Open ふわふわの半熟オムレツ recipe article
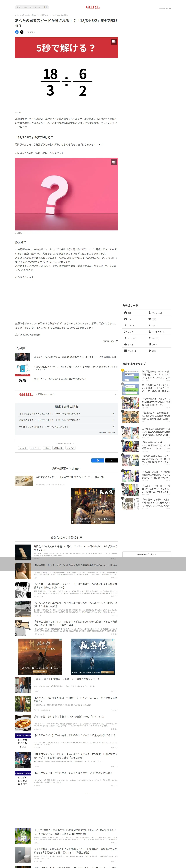 coord(66,723)
